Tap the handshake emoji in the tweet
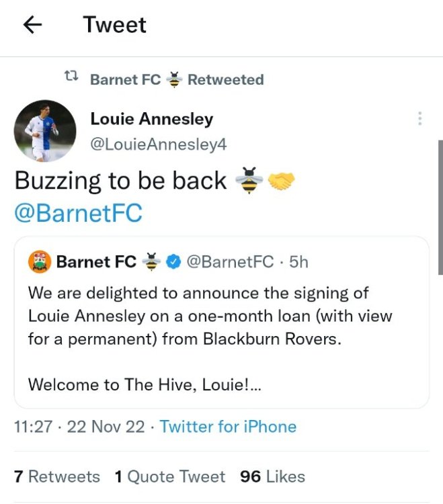Screen dimensions: 443x504 click(x=281, y=181)
